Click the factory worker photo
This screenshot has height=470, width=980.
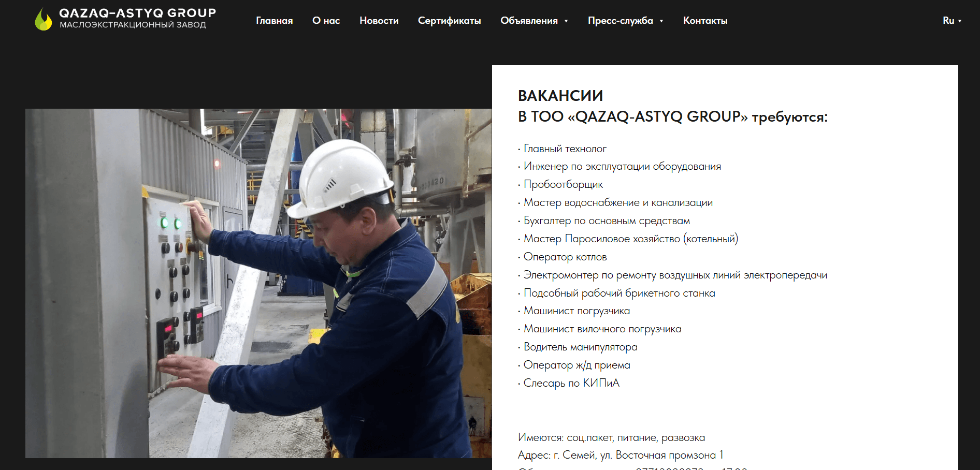tap(258, 283)
